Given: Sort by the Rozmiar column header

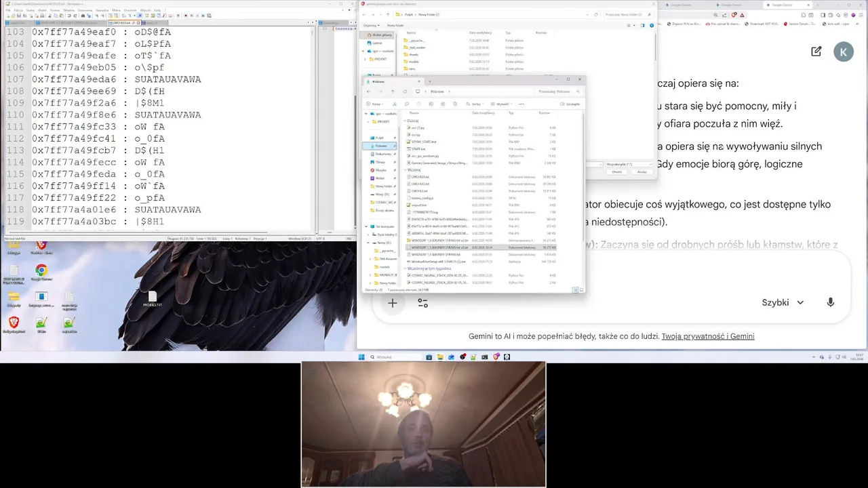Looking at the screenshot, I should [544, 113].
